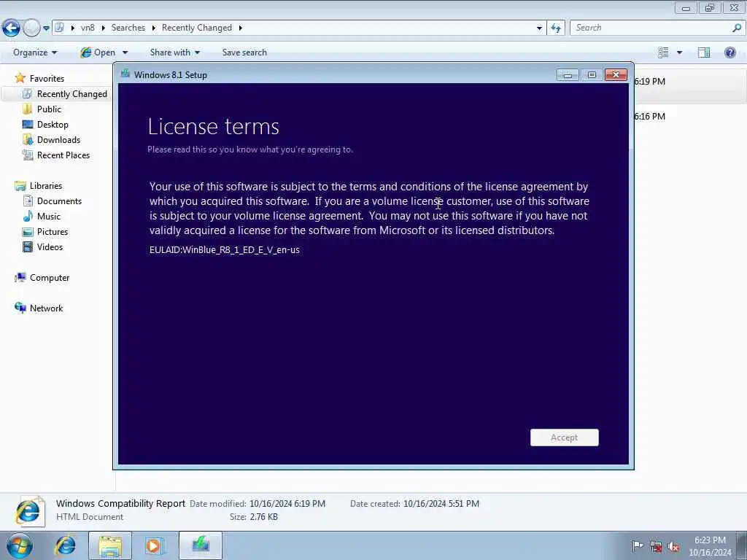Viewport: 747px width, 560px height.
Task: Click Save search in the toolbar
Action: point(244,52)
